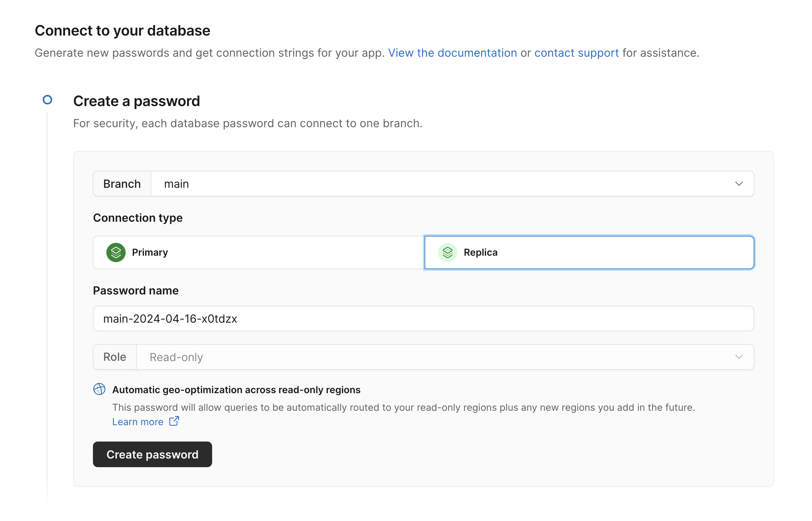
Task: Follow the Learn more link
Action: tap(138, 422)
